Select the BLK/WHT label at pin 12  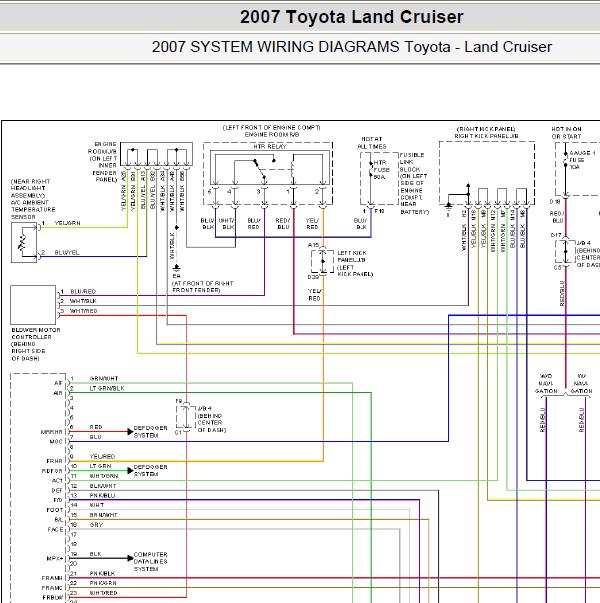(x=103, y=486)
